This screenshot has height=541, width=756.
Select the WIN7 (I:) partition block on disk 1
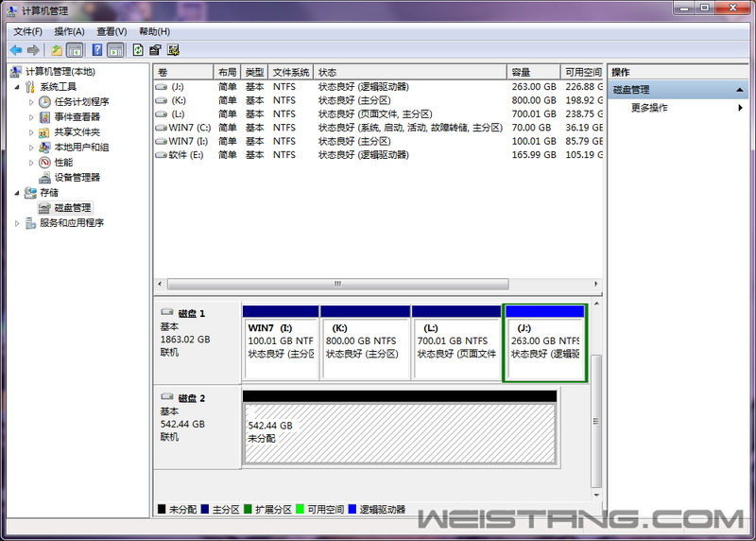pyautogui.click(x=281, y=343)
